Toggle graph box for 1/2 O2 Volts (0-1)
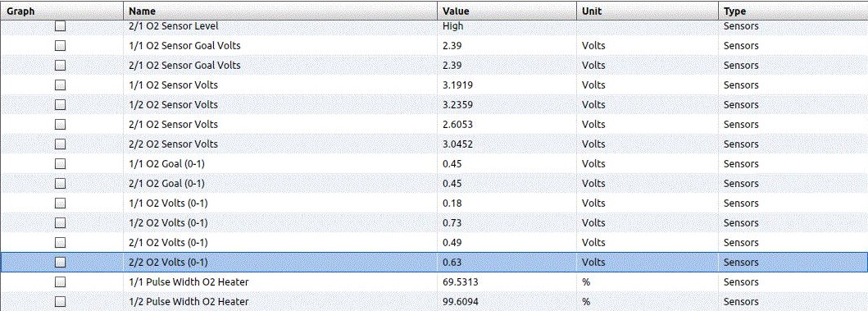The width and height of the screenshot is (868, 311). [61, 223]
